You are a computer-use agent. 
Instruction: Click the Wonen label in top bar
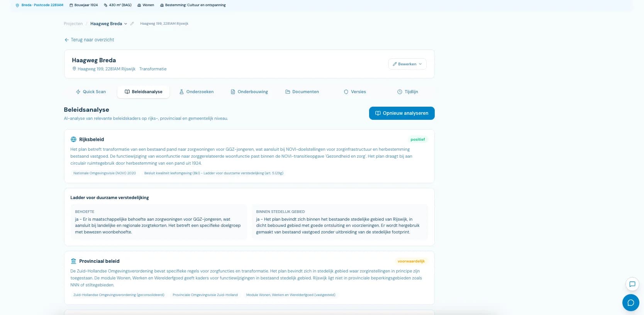[146, 5]
